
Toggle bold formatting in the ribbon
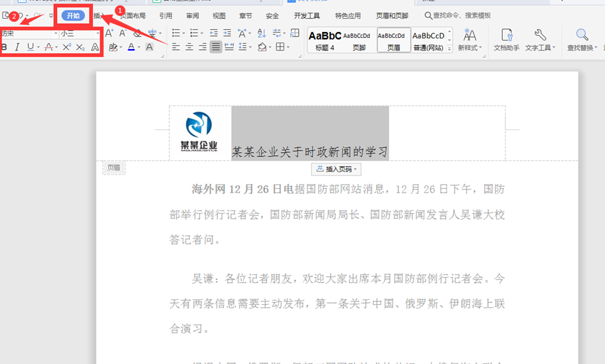click(x=5, y=47)
